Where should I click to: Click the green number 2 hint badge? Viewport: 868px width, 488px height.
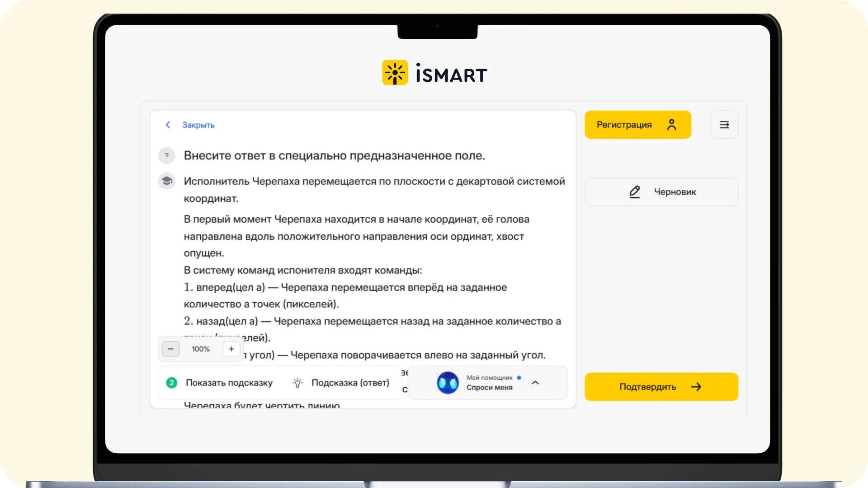point(171,383)
